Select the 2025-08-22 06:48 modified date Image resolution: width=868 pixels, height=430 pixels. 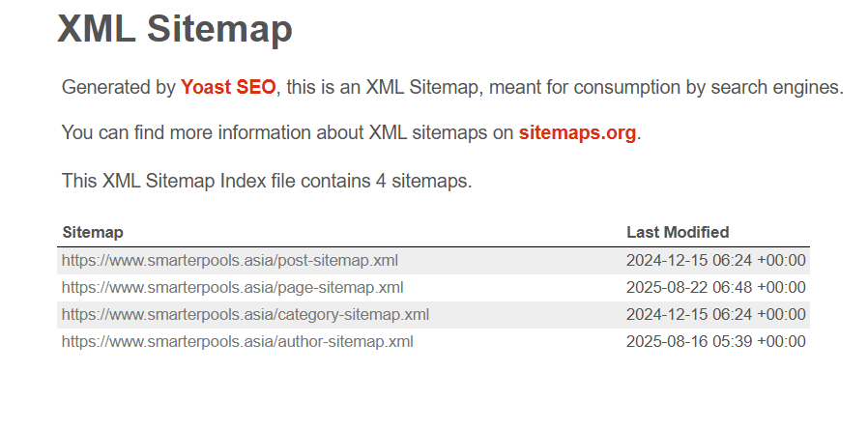[x=715, y=287]
